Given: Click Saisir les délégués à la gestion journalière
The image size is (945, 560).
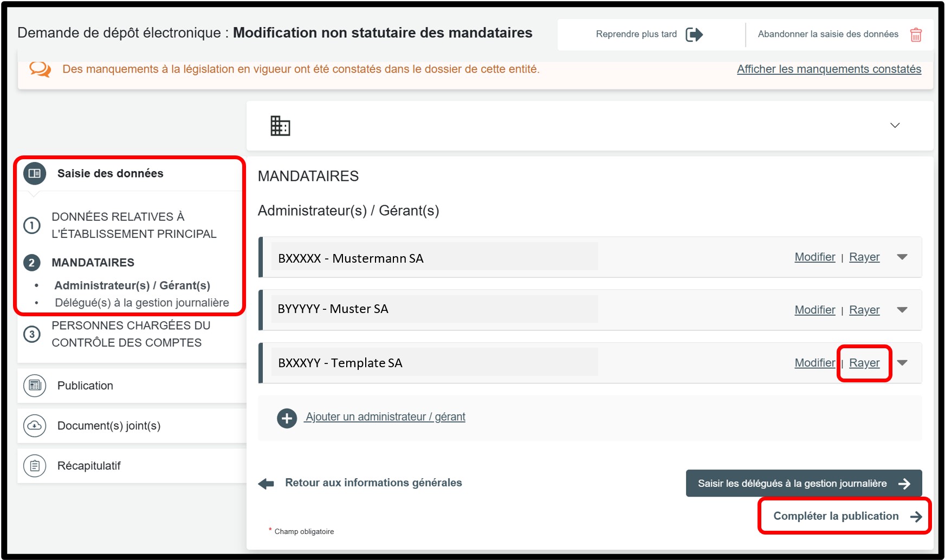Looking at the screenshot, I should [803, 483].
